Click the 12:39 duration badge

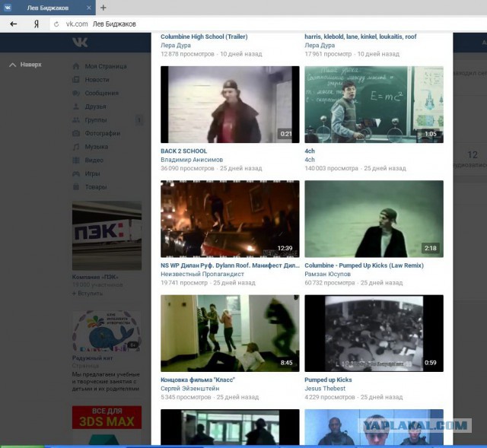pyautogui.click(x=285, y=248)
